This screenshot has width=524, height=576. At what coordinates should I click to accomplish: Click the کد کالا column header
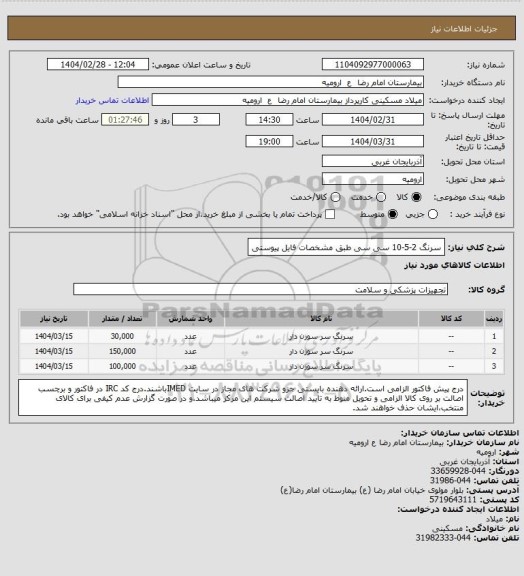pos(451,318)
